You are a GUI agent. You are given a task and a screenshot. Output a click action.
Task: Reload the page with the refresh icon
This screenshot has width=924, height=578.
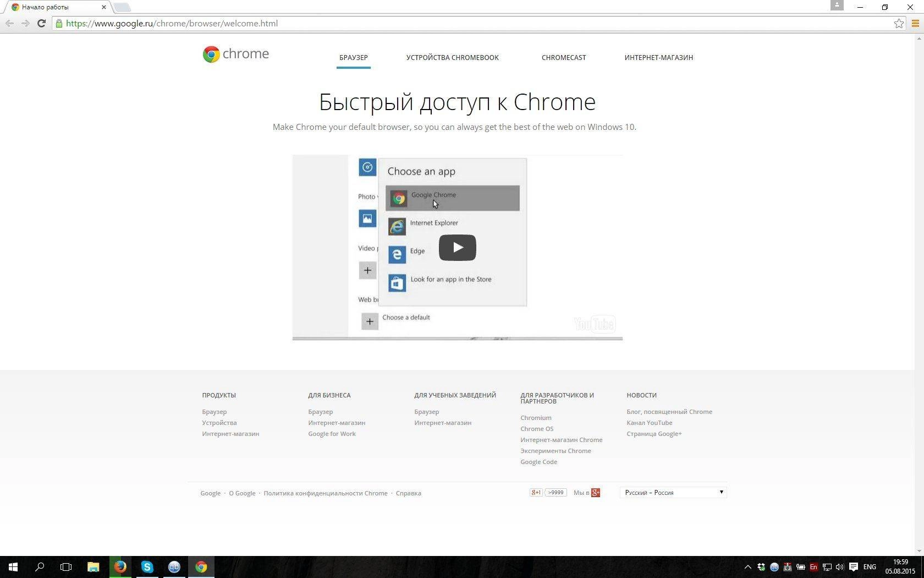(x=41, y=23)
